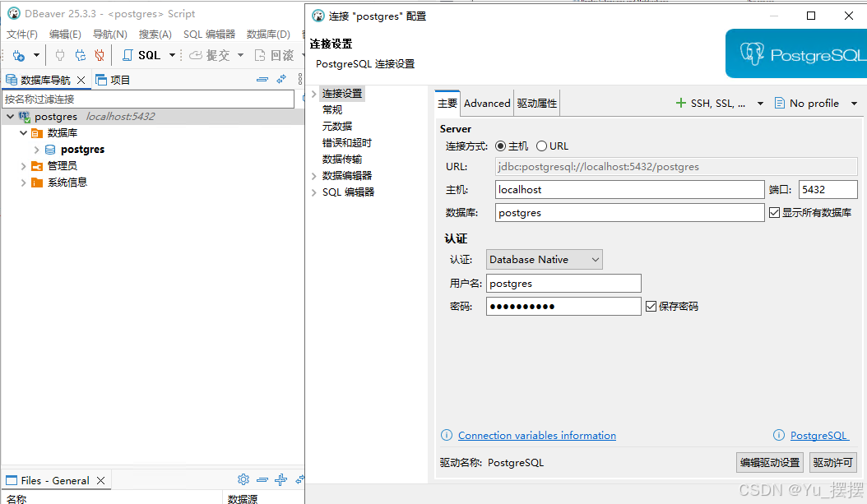867x504 pixels.
Task: Click the reconnect (invalidate) plug icon
Action: coord(81,55)
